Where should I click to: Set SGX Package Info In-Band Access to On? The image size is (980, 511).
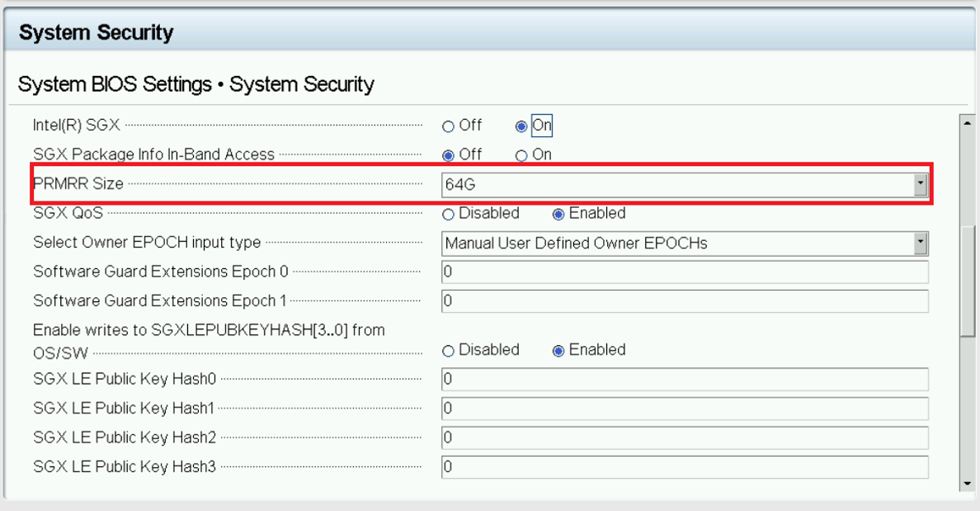point(521,154)
